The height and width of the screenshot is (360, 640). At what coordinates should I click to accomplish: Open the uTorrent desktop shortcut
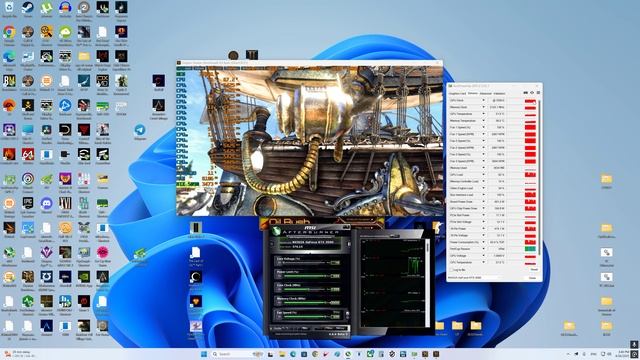(47, 8)
